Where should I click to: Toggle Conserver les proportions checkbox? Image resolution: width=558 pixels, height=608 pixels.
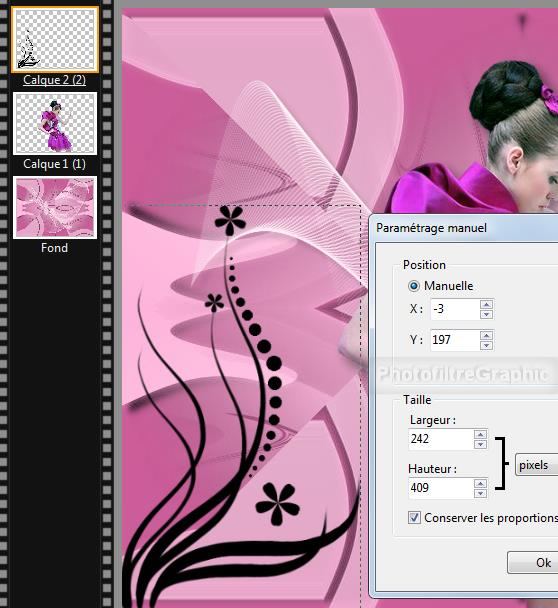click(x=414, y=518)
